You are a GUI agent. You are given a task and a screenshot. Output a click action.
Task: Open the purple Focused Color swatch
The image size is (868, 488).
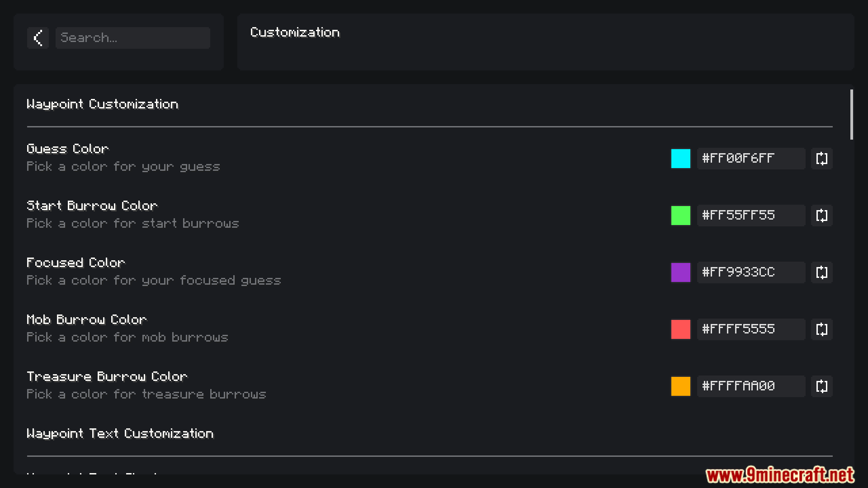[680, 272]
